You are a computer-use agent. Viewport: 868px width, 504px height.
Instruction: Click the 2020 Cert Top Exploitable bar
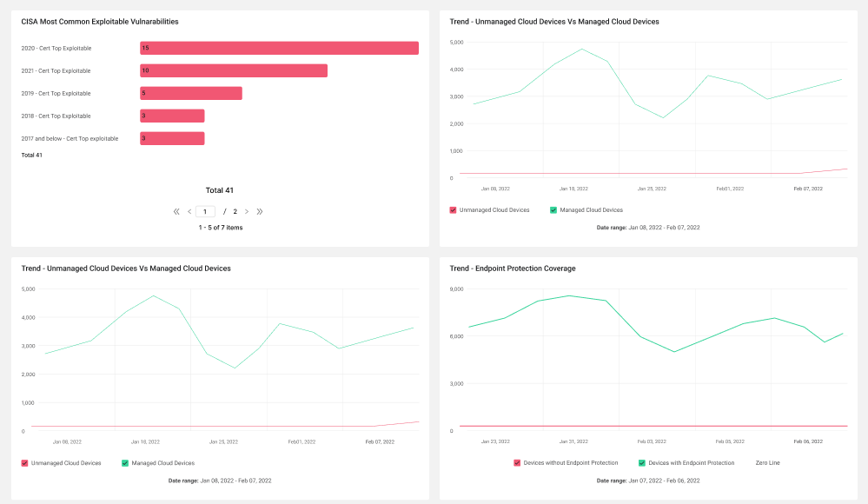(279, 48)
